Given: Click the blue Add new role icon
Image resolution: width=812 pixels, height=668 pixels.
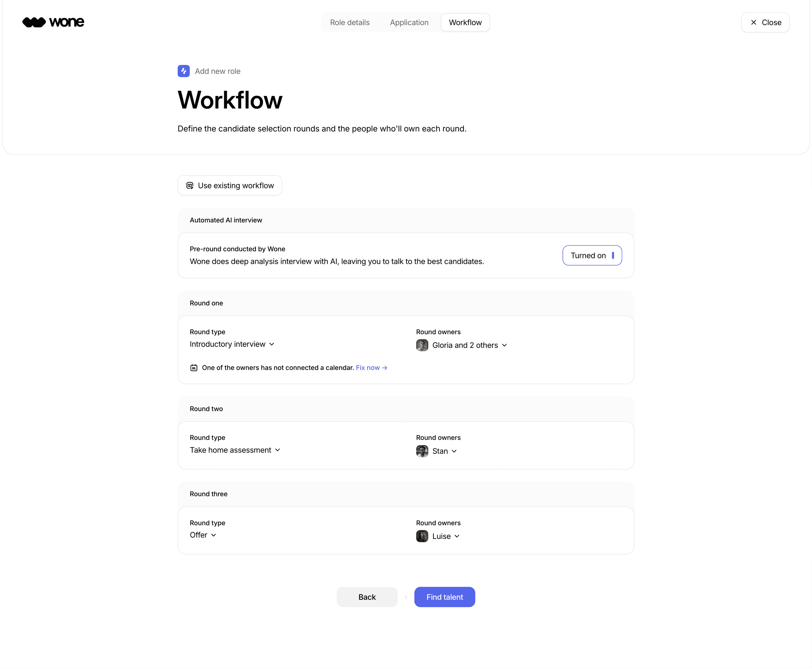Looking at the screenshot, I should tap(184, 71).
